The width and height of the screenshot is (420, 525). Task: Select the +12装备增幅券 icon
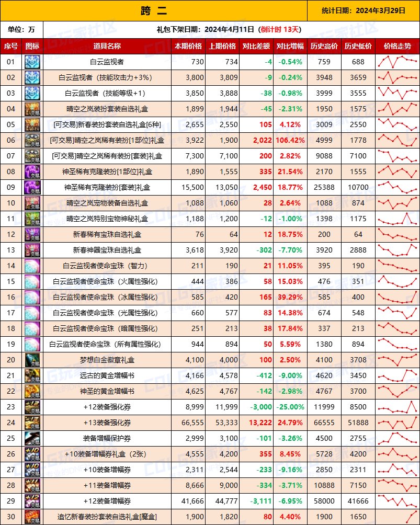point(32,501)
